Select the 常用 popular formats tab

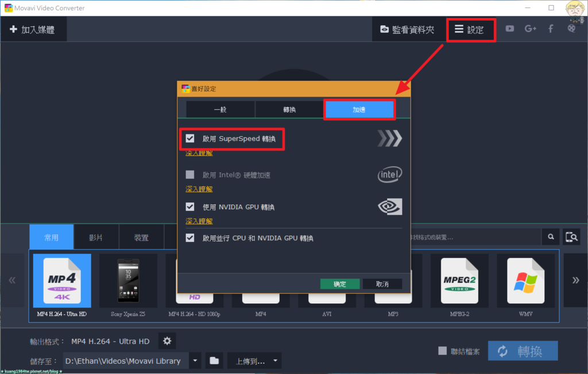[x=51, y=237]
